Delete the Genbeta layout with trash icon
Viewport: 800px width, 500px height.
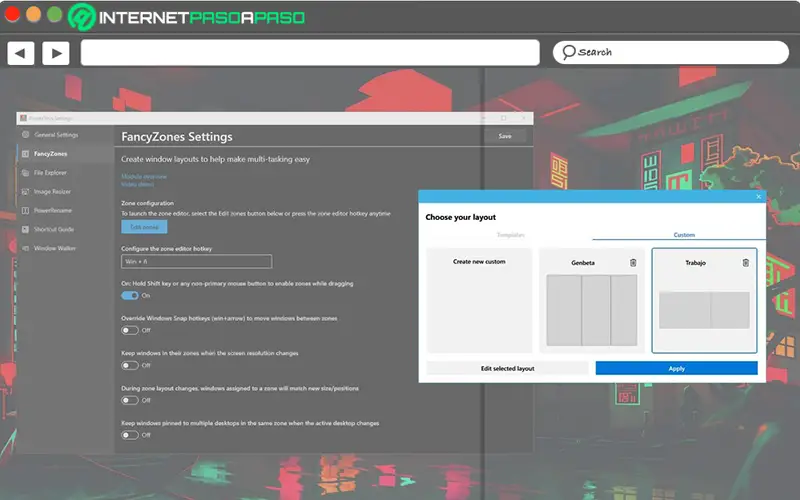tap(633, 263)
